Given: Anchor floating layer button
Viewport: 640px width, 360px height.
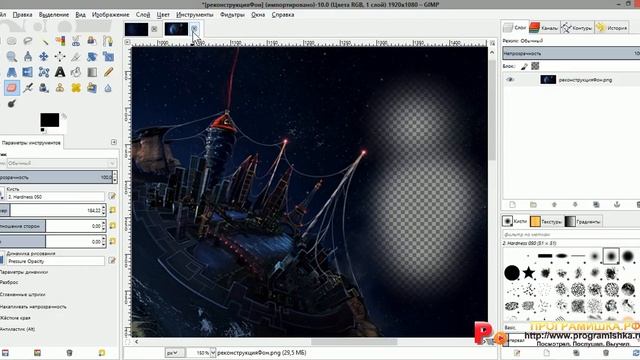Looking at the screenshot, I should point(617,204).
